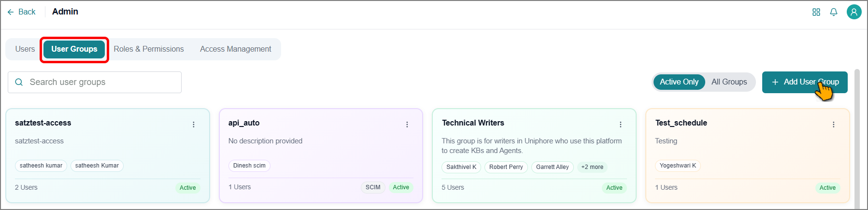868x210 pixels.
Task: Click the 'satheesh Kumar' capital-K chip
Action: click(x=97, y=166)
